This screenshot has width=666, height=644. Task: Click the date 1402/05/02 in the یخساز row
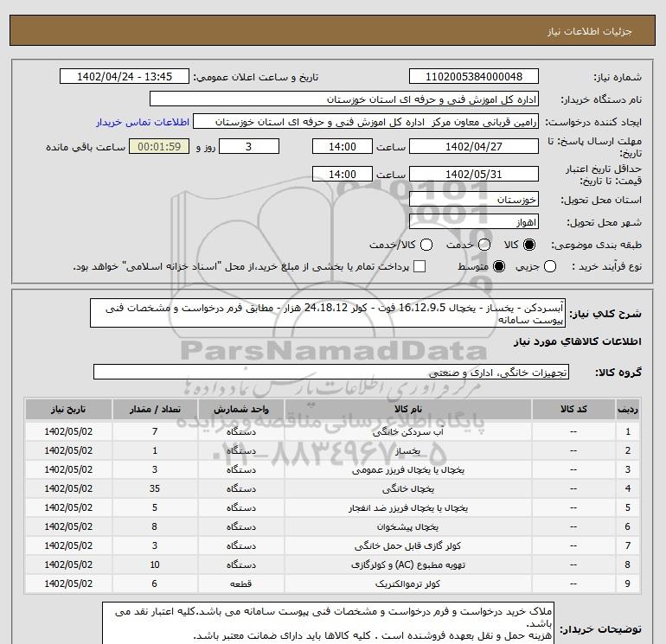[x=68, y=451]
